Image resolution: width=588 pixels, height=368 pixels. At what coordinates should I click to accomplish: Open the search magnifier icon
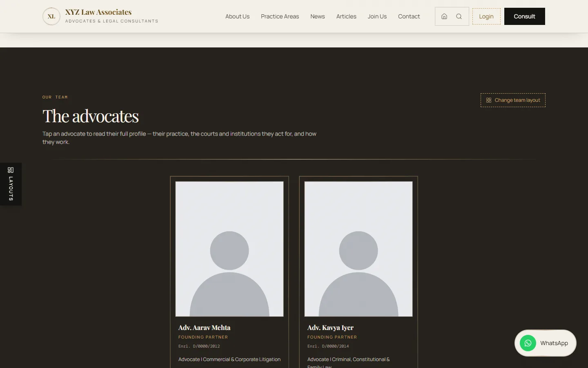pos(459,16)
